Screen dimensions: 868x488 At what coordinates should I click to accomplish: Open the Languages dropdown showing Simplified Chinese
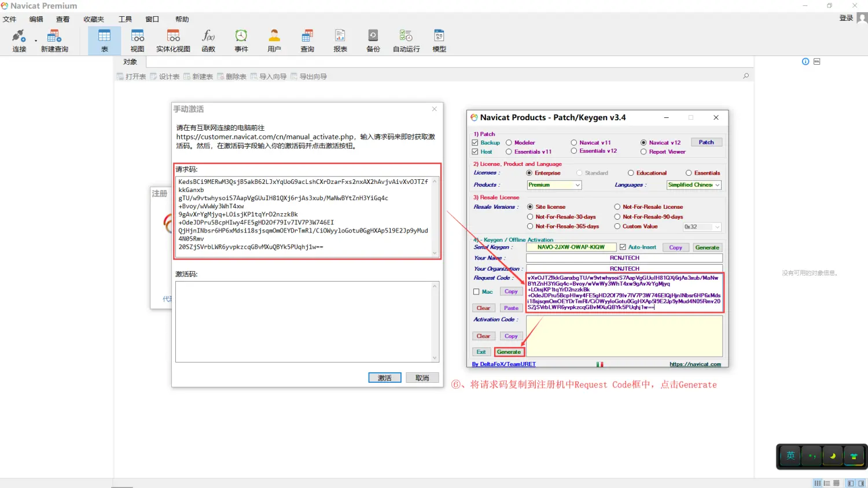coord(694,185)
